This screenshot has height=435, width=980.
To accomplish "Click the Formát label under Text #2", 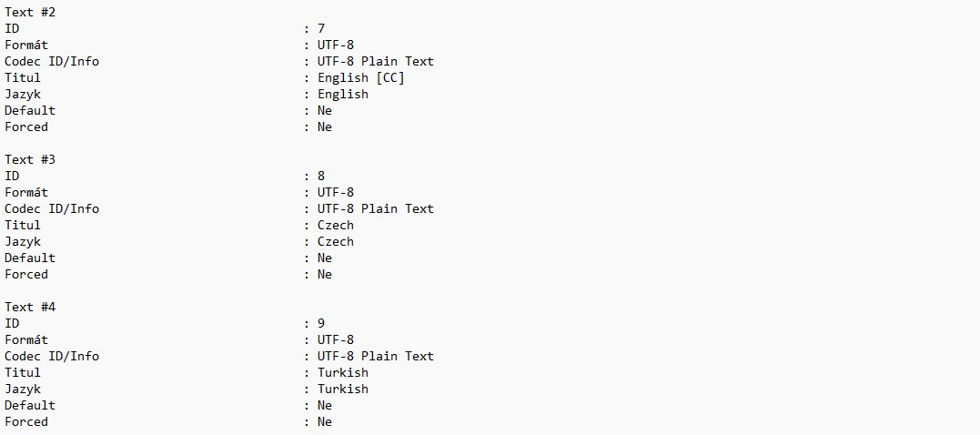I will pos(26,45).
